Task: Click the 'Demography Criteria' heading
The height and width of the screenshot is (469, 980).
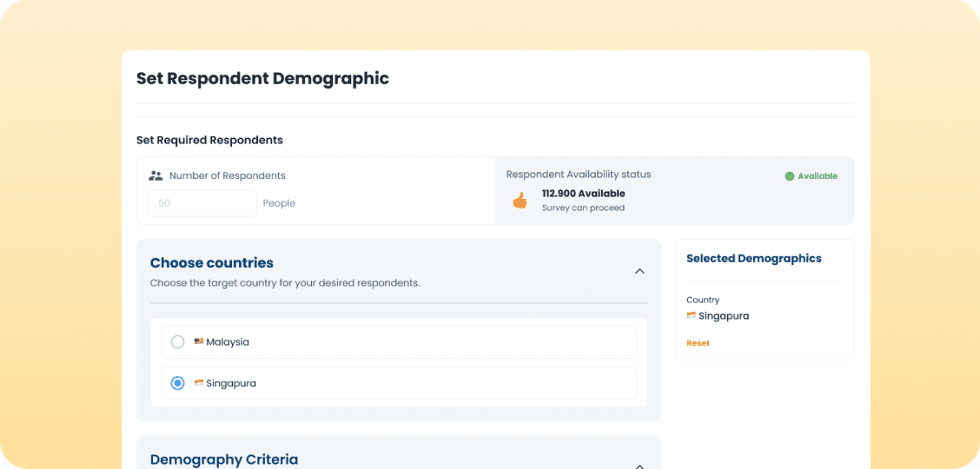Action: tap(224, 459)
